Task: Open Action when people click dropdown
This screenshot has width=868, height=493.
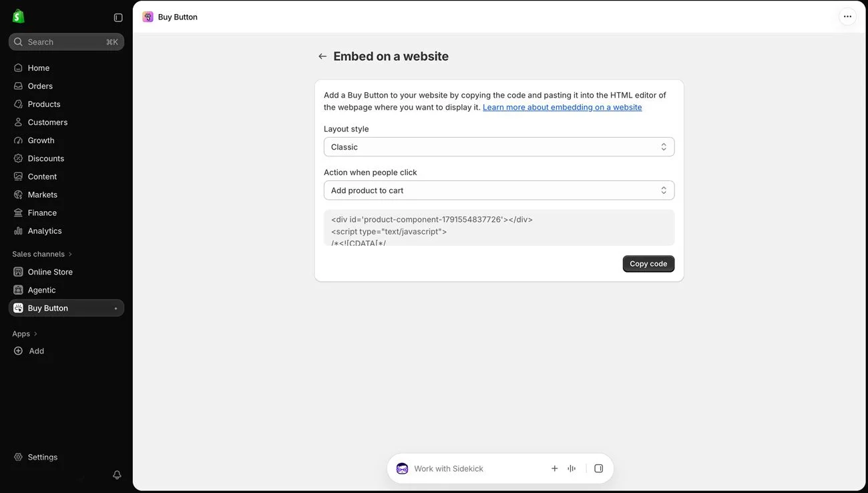Action: click(x=499, y=190)
